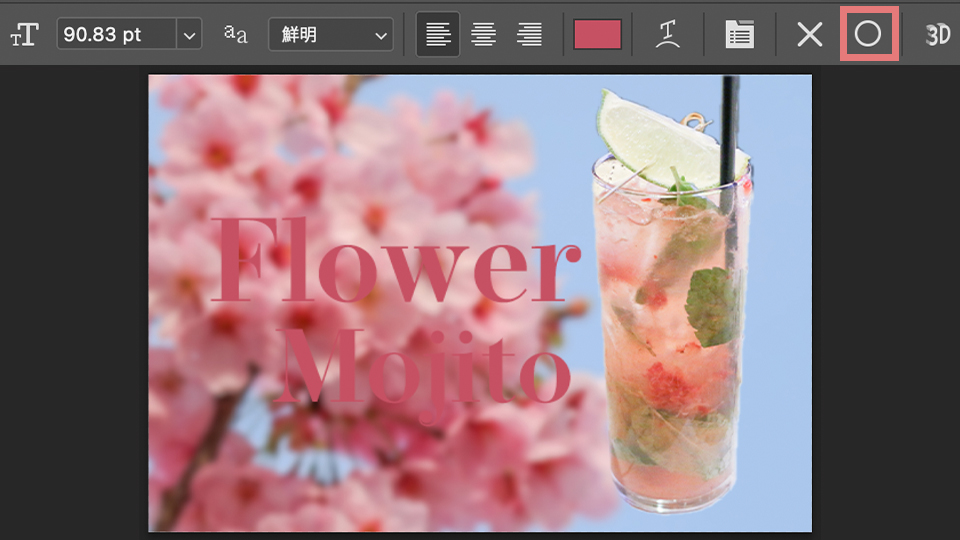Open the Warp Text dialog
Viewport: 960px width, 540px height.
click(668, 35)
